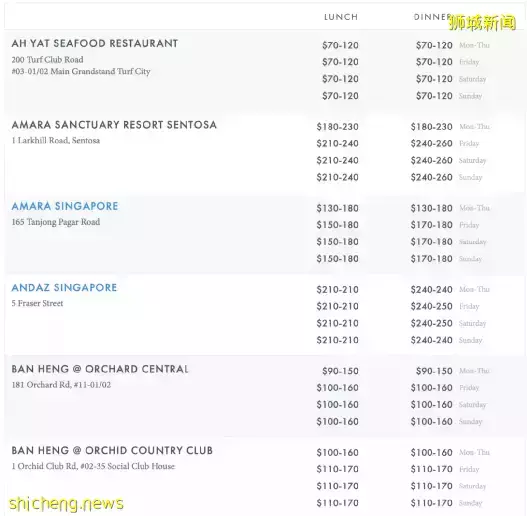
Task: Click Ban Heng @ Orchid Country Club heading
Action: 112,450
